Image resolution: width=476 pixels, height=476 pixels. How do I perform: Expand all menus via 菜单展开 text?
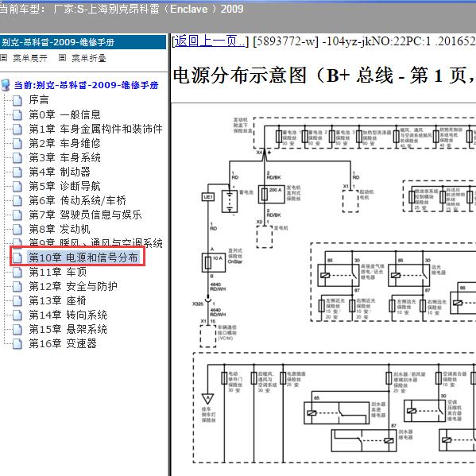point(30,58)
